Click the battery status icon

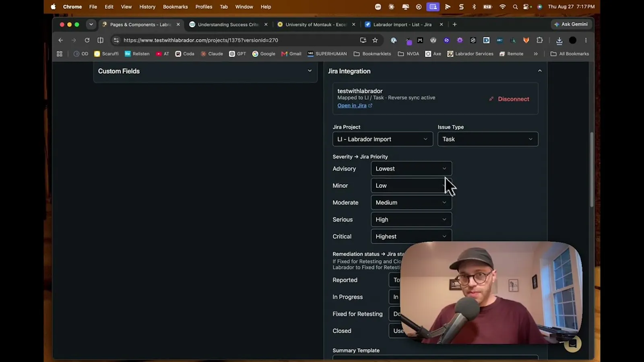(x=487, y=7)
